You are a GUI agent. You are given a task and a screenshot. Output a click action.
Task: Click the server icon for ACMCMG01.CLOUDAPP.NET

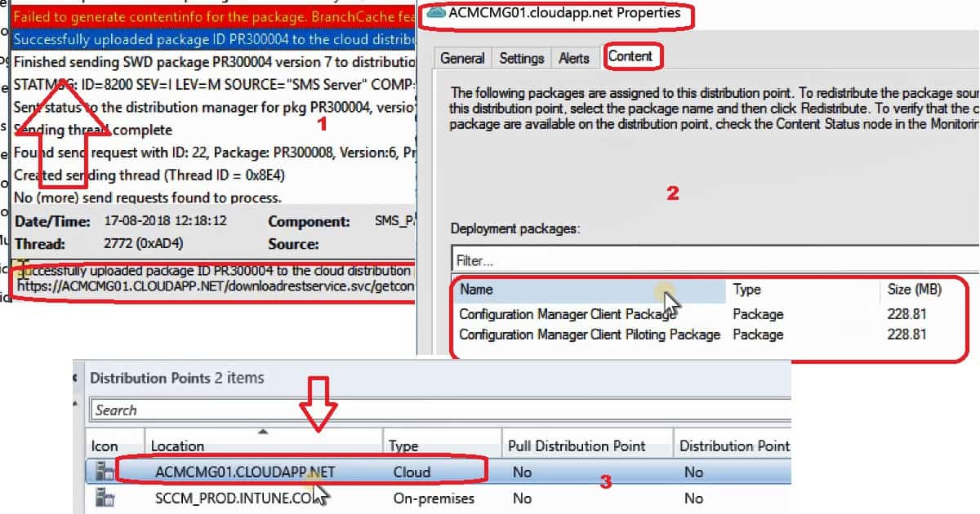(x=104, y=472)
